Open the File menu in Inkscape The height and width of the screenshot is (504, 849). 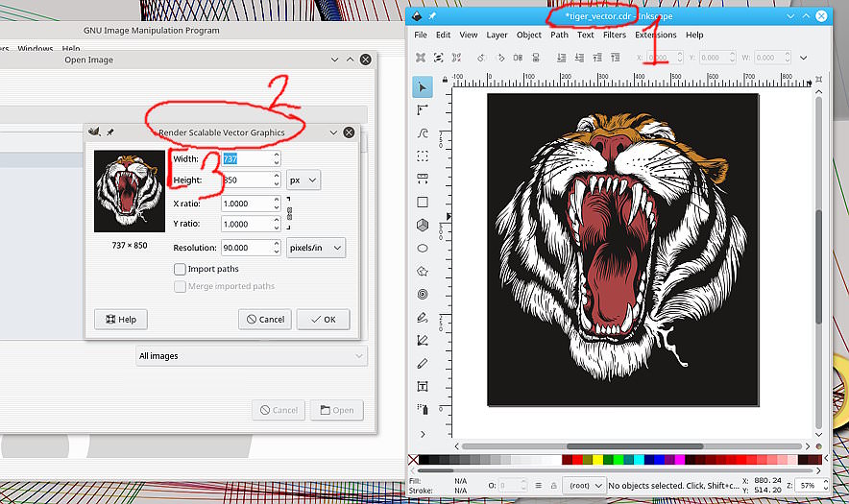pyautogui.click(x=421, y=35)
